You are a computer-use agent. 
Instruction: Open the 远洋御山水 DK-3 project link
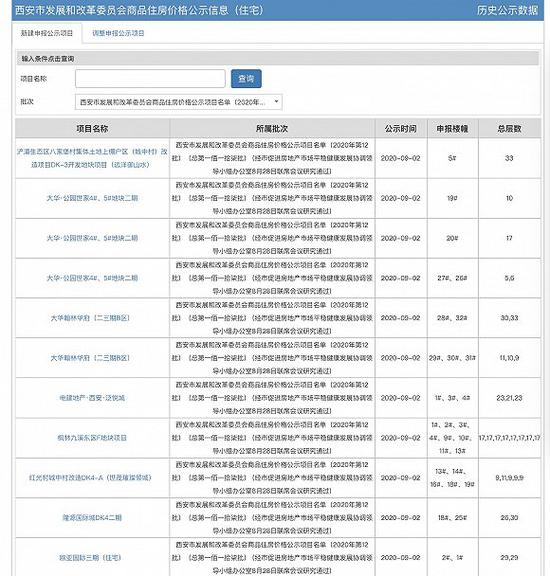click(x=92, y=158)
